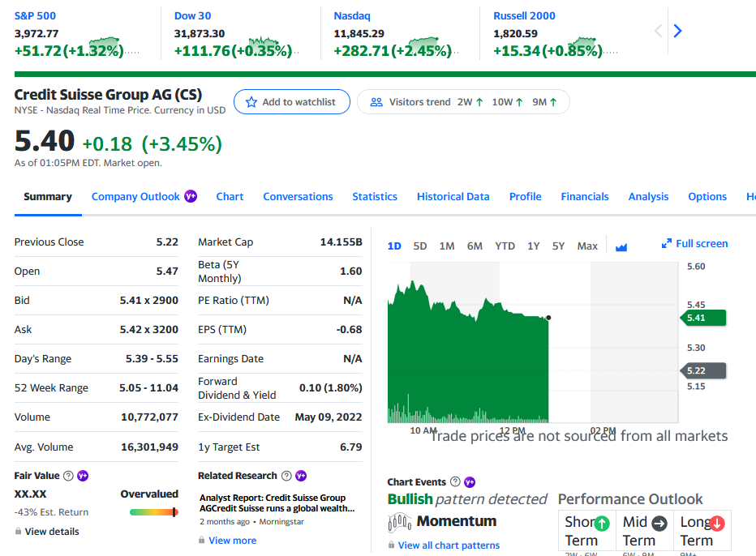Click the Market Cap value 14.155B
The height and width of the screenshot is (556, 756).
[341, 242]
